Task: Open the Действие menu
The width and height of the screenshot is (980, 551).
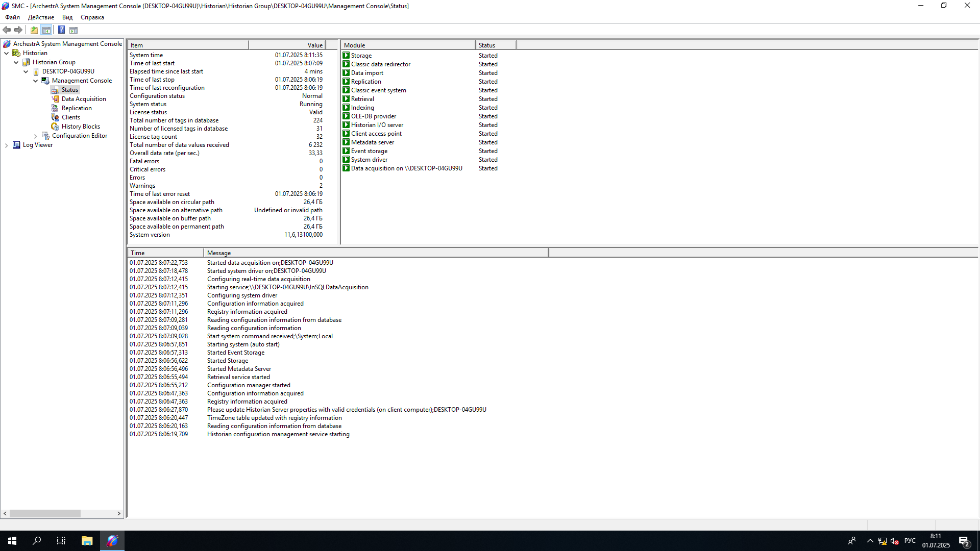Action: click(x=41, y=17)
